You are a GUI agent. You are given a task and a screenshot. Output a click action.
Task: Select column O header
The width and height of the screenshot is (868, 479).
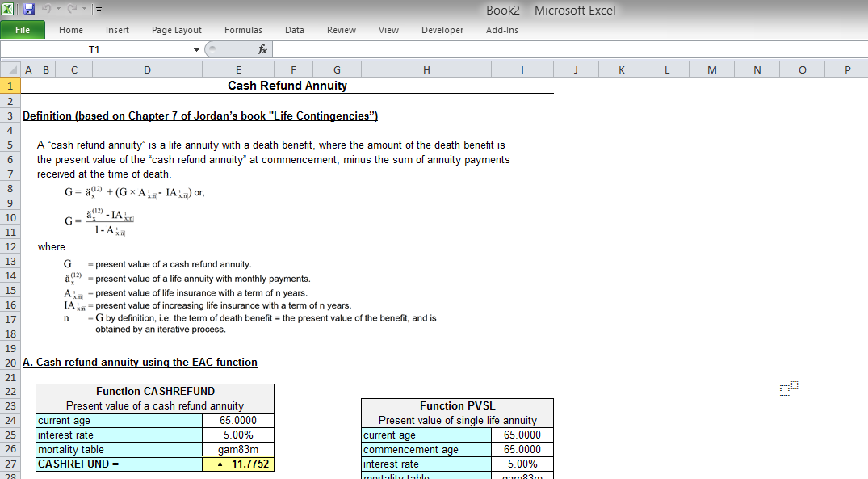tap(802, 69)
